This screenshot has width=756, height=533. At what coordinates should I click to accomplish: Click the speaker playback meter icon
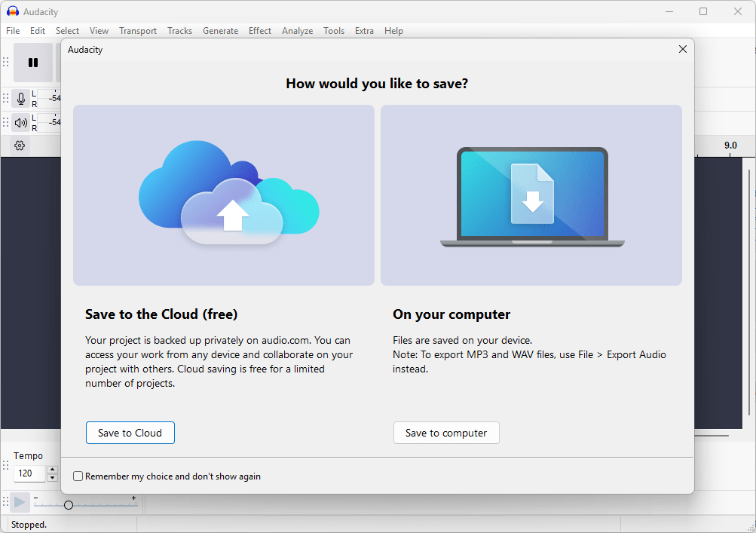point(20,122)
